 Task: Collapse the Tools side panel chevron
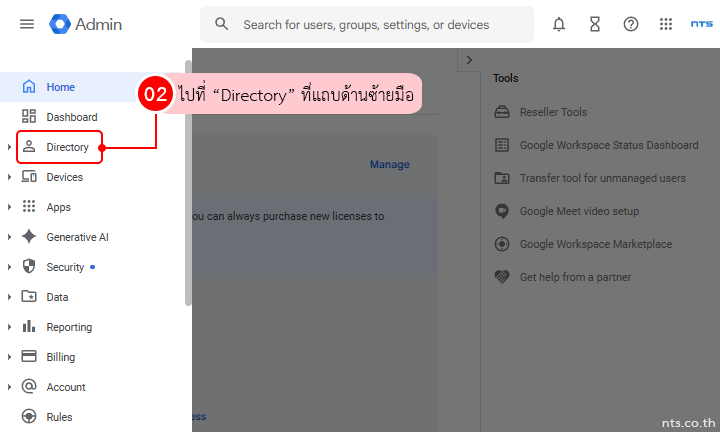[469, 61]
